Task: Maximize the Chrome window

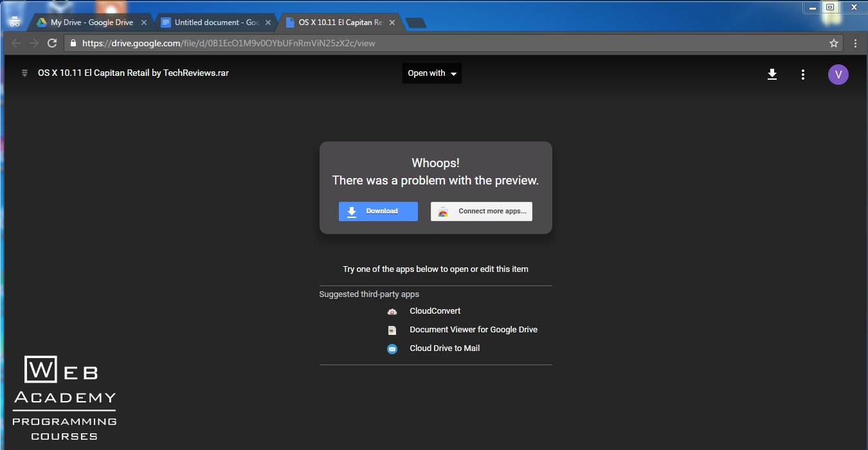Action: click(x=830, y=7)
